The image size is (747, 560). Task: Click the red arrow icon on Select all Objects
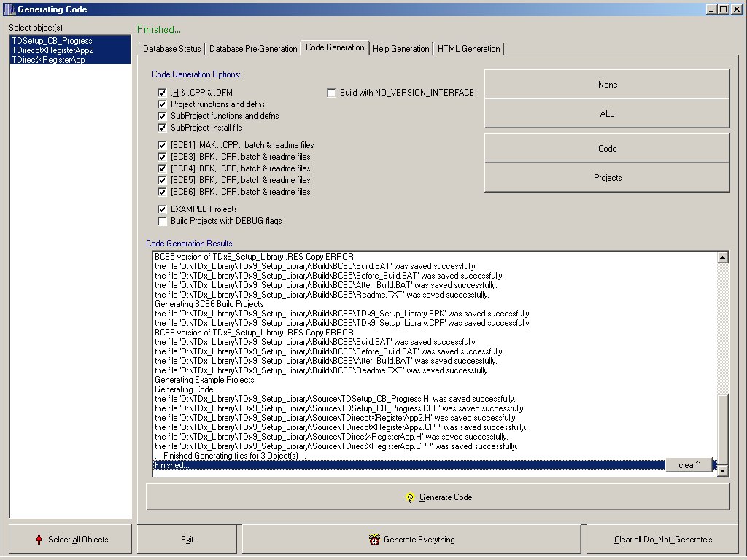click(x=39, y=540)
